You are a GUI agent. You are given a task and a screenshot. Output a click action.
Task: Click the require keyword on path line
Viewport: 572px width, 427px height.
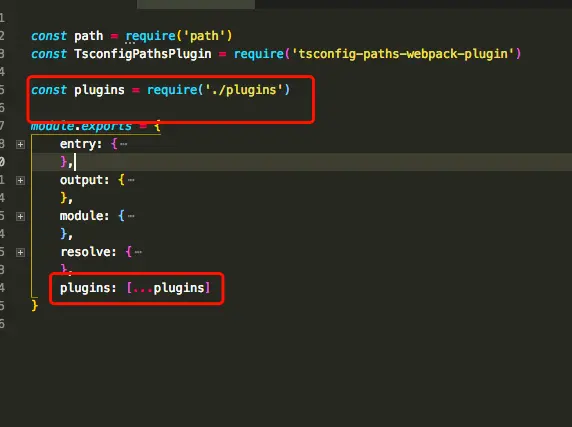click(150, 36)
